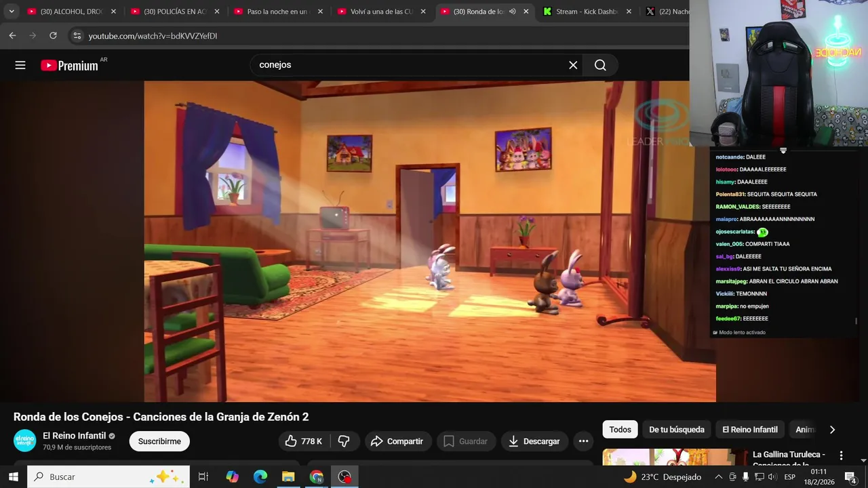Open the browser tab search dropdown
The image size is (868, 488).
(12, 12)
